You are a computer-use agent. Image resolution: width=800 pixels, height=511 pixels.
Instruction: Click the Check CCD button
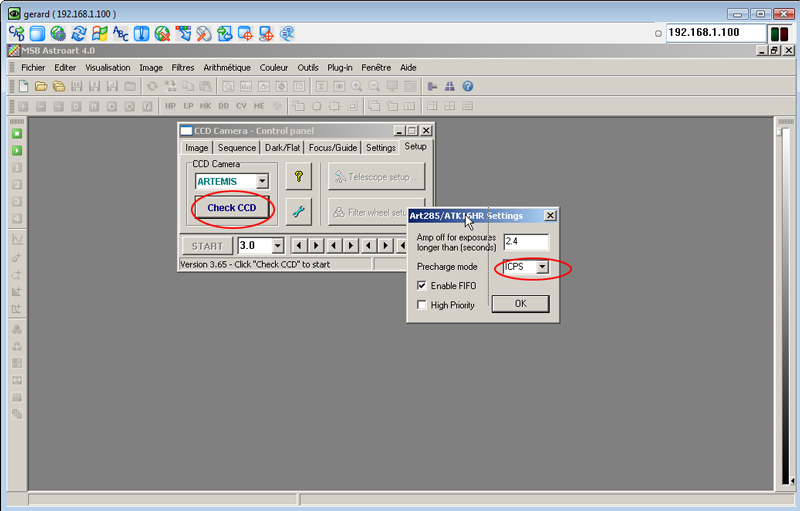[232, 208]
